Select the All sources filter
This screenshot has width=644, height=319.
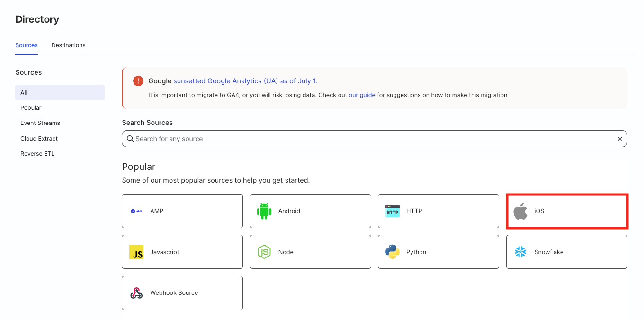coord(60,93)
